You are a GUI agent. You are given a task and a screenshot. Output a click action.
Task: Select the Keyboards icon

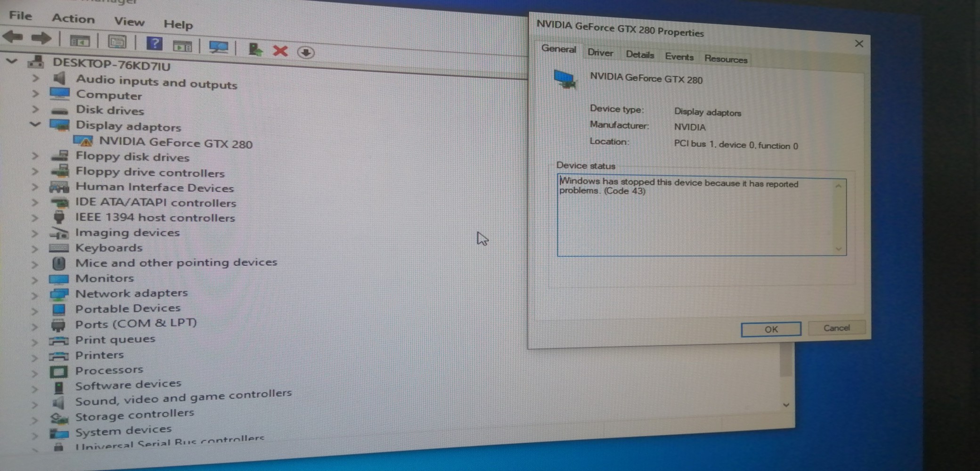coord(59,248)
